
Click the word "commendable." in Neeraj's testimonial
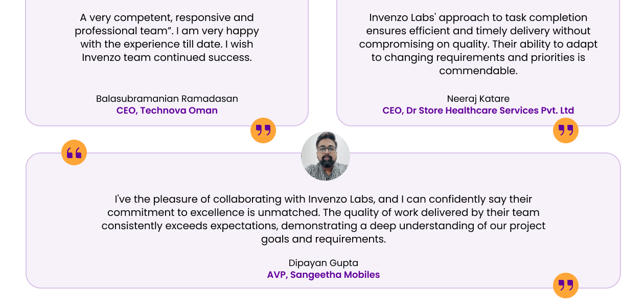tap(478, 71)
